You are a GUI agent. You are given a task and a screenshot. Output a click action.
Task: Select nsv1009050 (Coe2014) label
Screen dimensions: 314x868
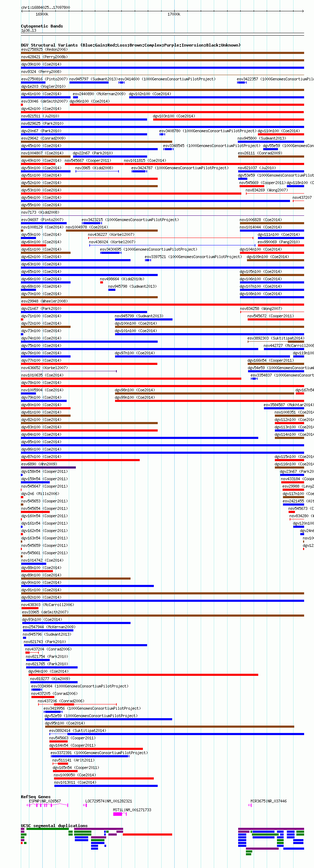(x=75, y=775)
